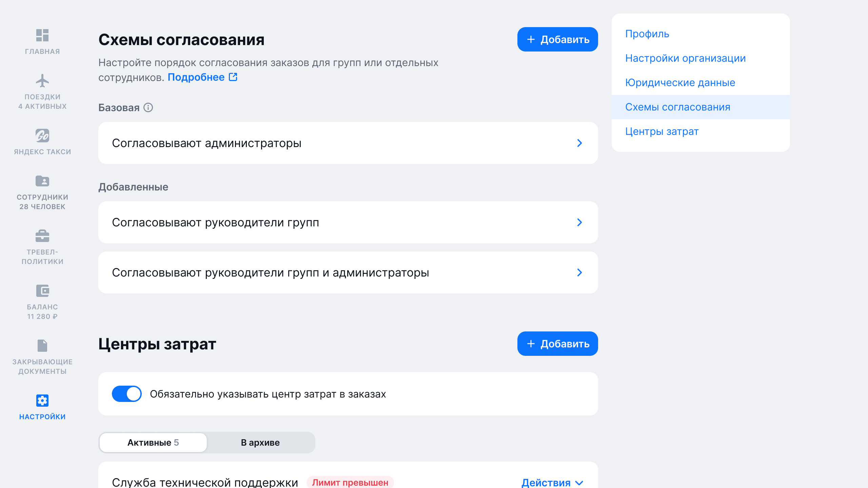This screenshot has height=488, width=868.
Task: Switch to the В архиве tab
Action: (x=260, y=443)
